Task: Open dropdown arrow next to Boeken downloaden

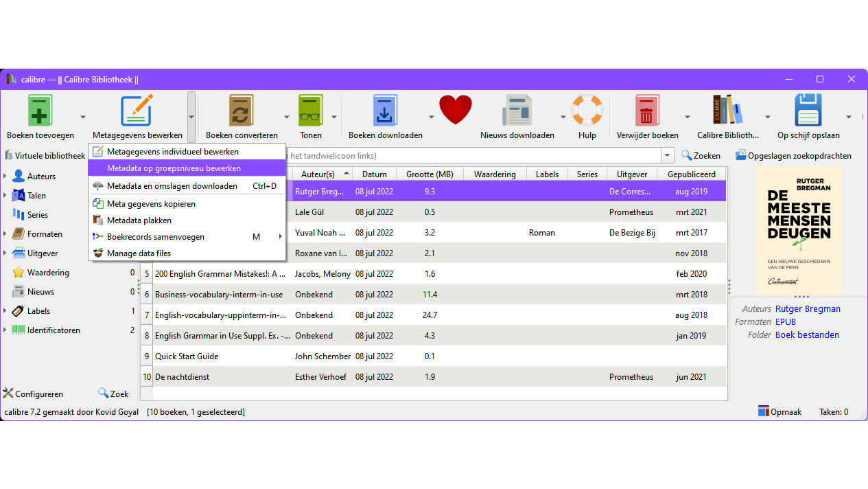Action: pyautogui.click(x=432, y=117)
